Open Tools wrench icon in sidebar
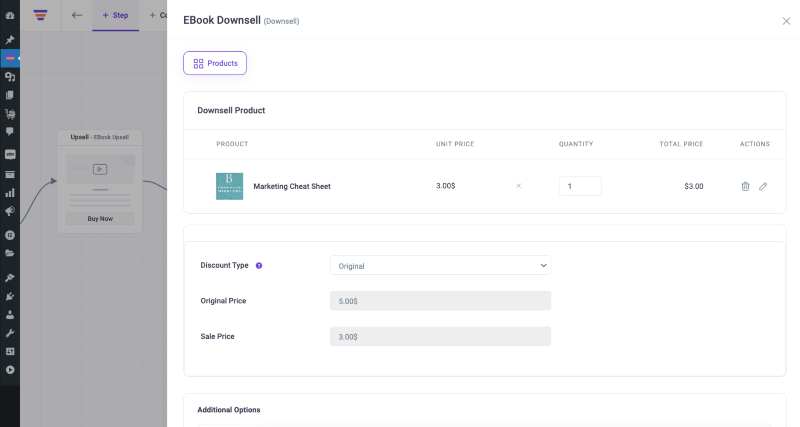Viewport: 800px width, 427px height. (10, 333)
